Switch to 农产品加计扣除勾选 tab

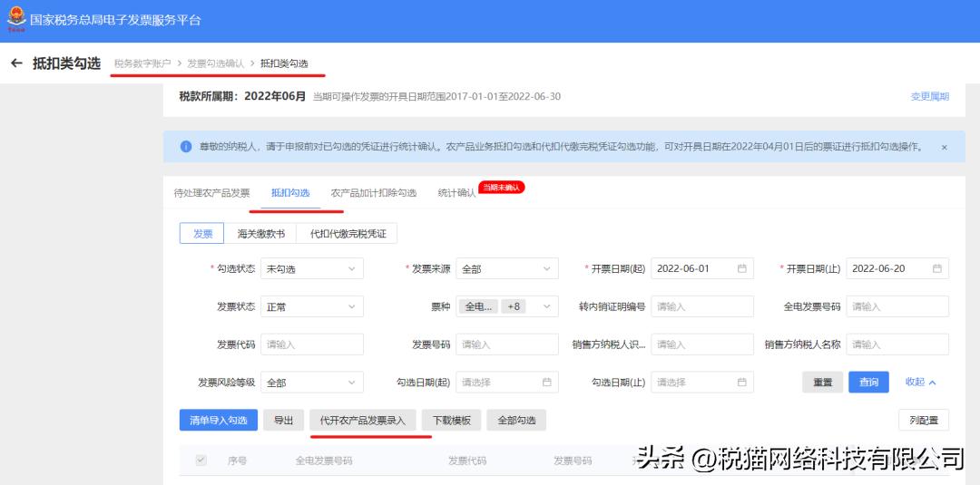coord(374,193)
